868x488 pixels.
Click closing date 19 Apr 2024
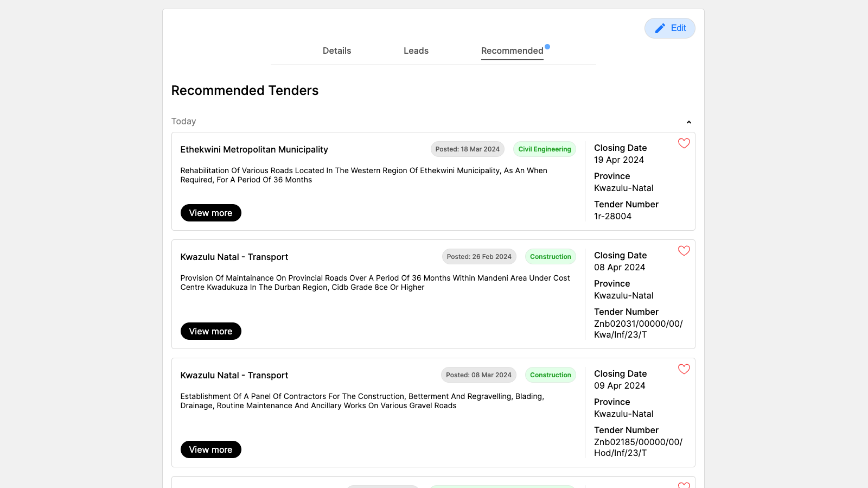coord(619,160)
